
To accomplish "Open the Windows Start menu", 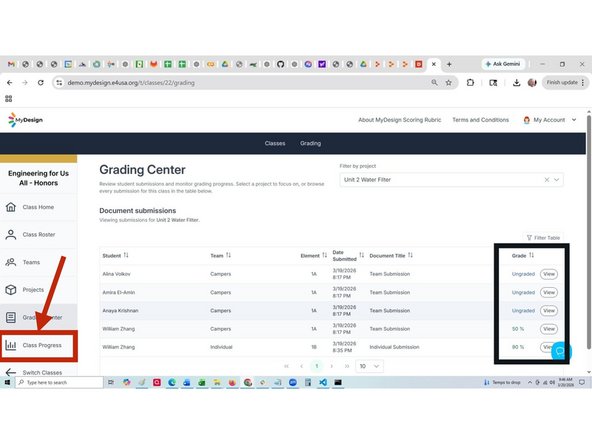I will pyautogui.click(x=7, y=382).
